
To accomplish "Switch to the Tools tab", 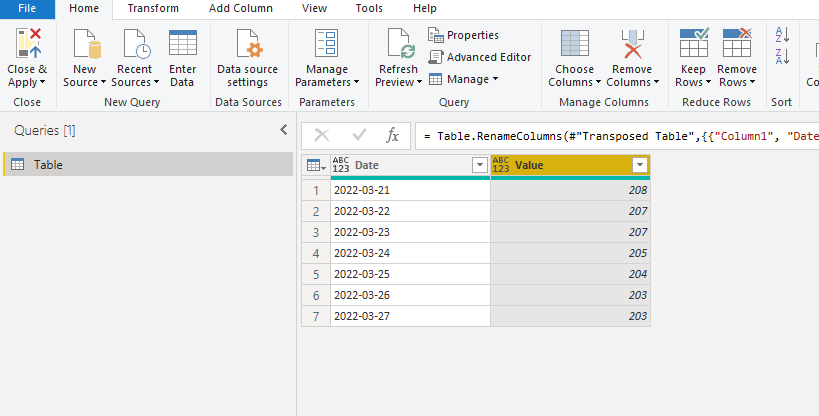I will (x=369, y=9).
